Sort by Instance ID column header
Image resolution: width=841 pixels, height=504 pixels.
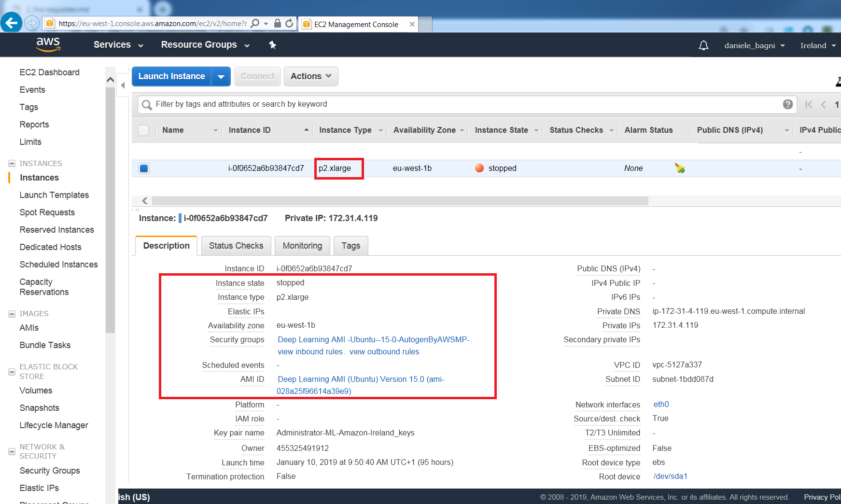tap(250, 130)
